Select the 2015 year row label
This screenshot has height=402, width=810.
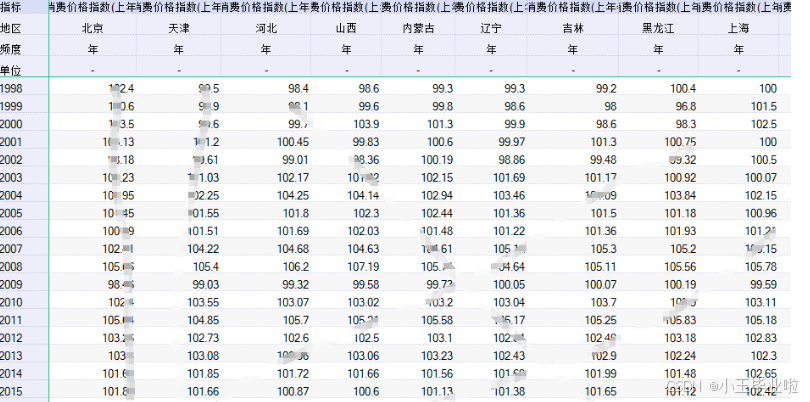tap(11, 391)
